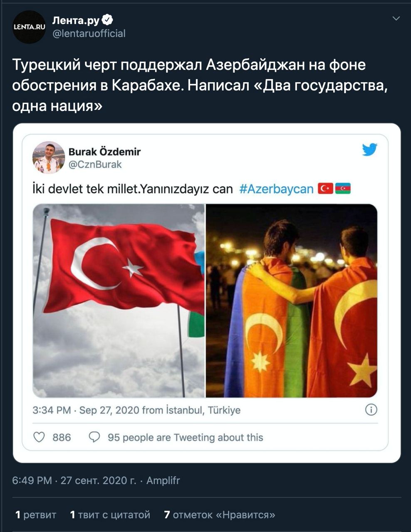This screenshot has width=411, height=532.
Task: Open the photo of two men in flags
Action: 292,300
